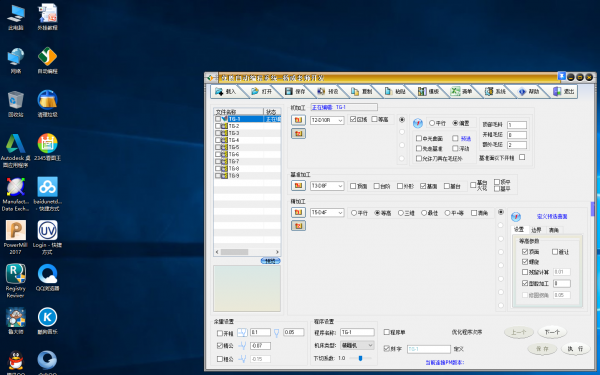Screen dimensions: 600x375
Task: Click the blue 定义精选曲面 link
Action: pyautogui.click(x=552, y=217)
